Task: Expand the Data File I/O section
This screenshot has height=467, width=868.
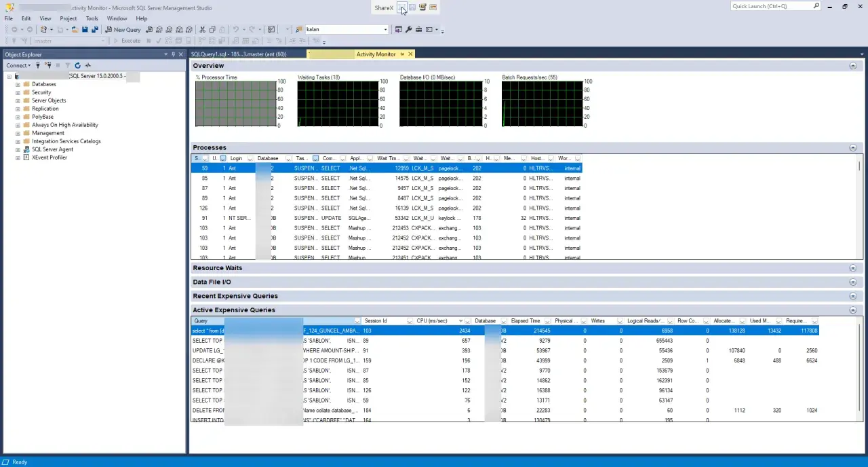Action: [853, 282]
